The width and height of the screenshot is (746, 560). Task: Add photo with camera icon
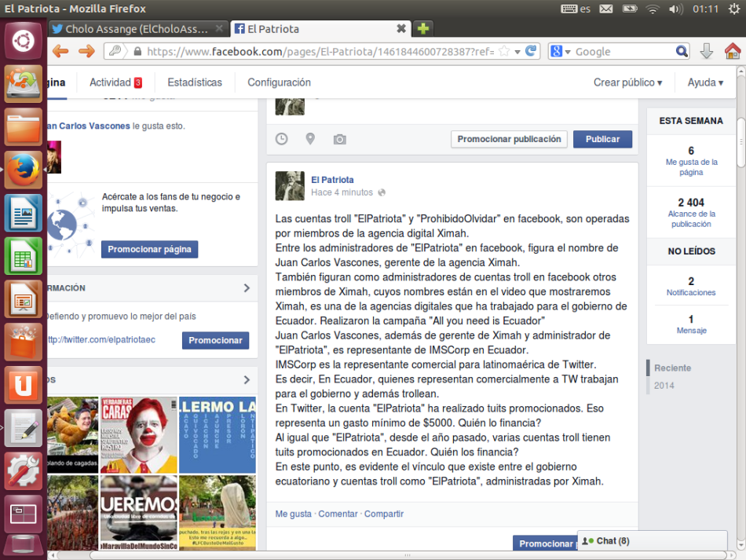340,139
